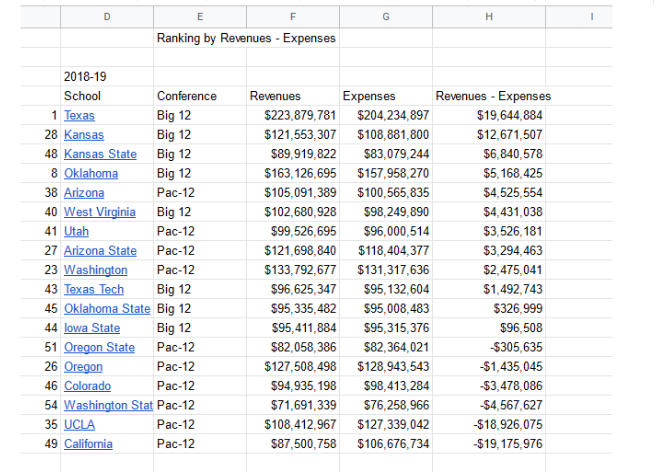Select empty column I header

(x=592, y=15)
